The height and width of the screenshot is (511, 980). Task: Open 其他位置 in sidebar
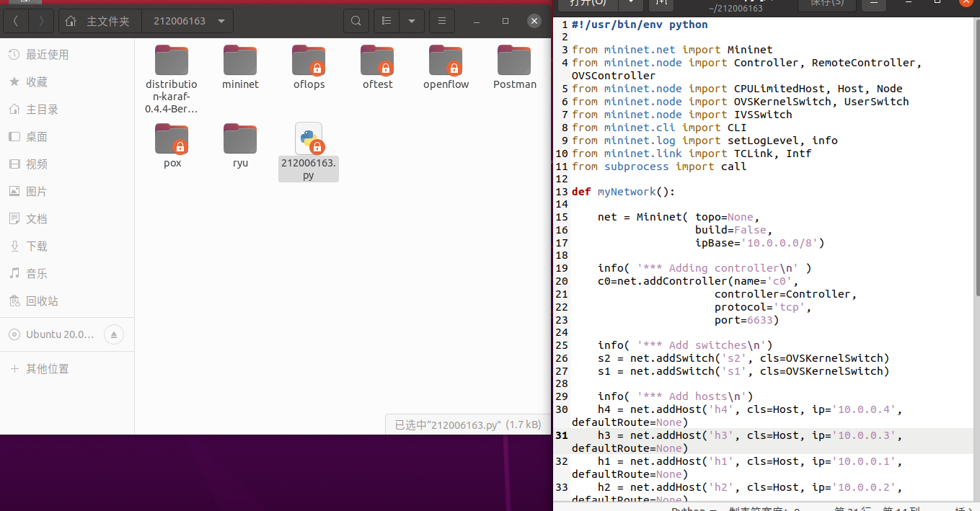67,369
